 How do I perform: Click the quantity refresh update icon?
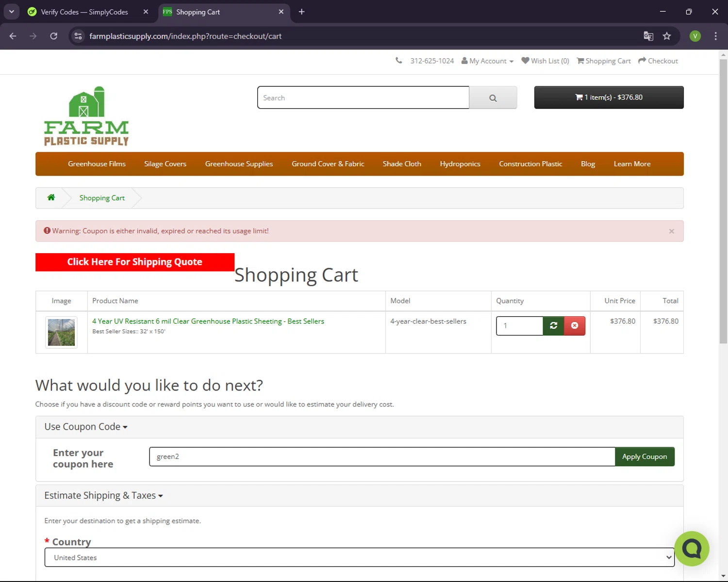click(553, 325)
